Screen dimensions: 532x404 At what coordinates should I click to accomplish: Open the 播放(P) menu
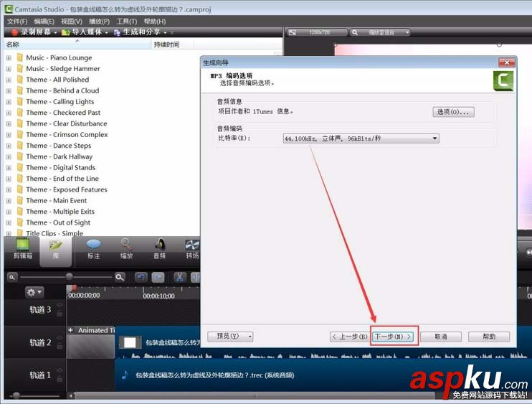[x=99, y=22]
